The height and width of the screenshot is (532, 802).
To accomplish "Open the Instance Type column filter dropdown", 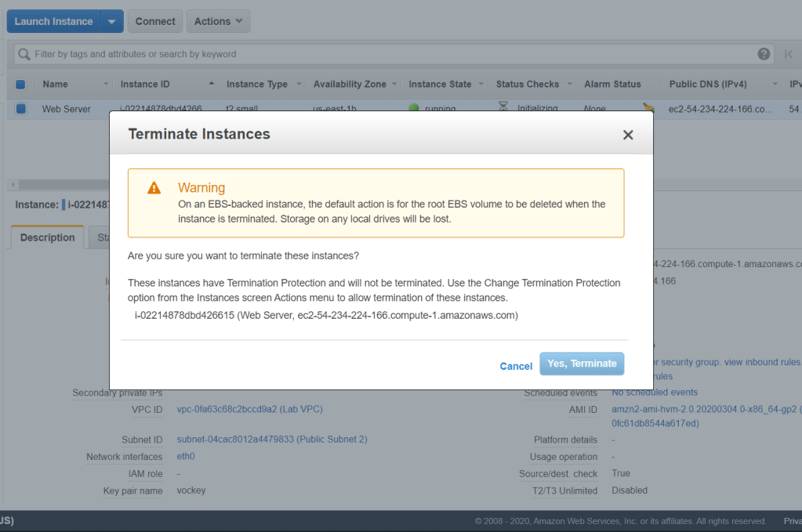I will coord(299,85).
